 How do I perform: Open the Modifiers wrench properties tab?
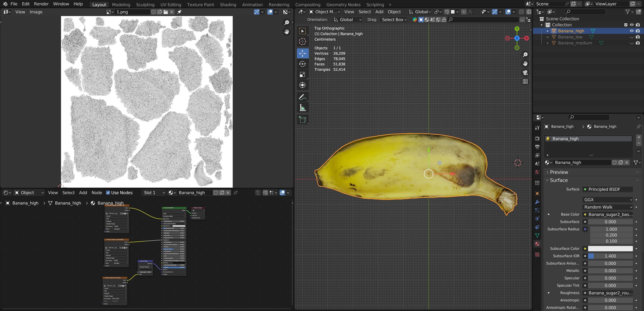[x=537, y=202]
